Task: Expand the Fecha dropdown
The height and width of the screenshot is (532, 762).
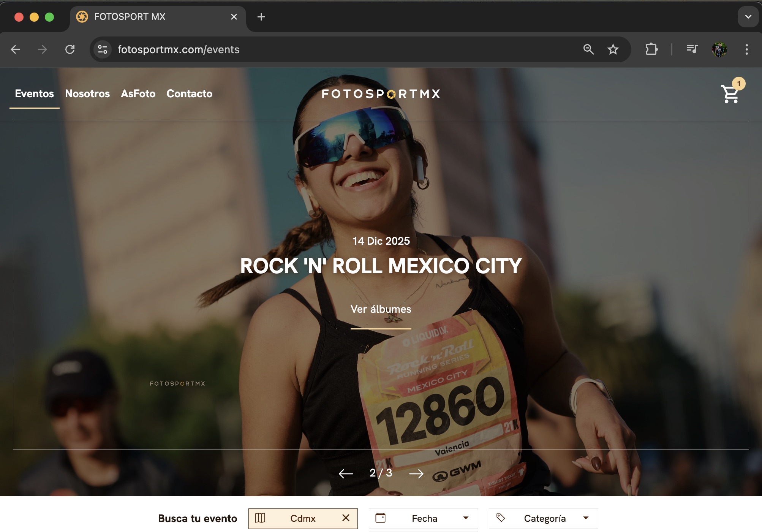Action: click(466, 518)
